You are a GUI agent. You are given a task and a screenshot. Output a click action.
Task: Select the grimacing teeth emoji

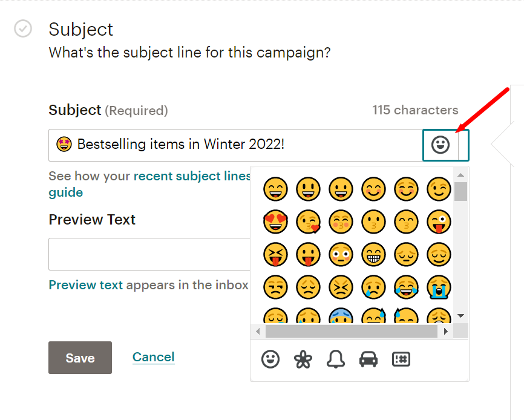tap(373, 255)
